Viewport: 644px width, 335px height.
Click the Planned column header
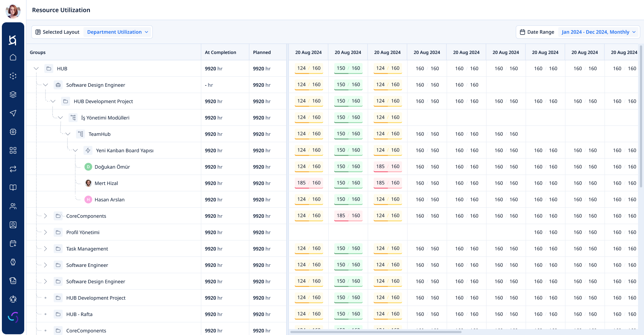[262, 52]
